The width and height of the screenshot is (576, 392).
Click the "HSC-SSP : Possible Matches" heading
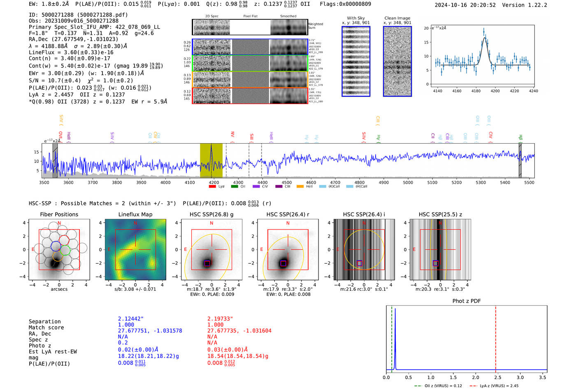pyautogui.click(x=102, y=203)
